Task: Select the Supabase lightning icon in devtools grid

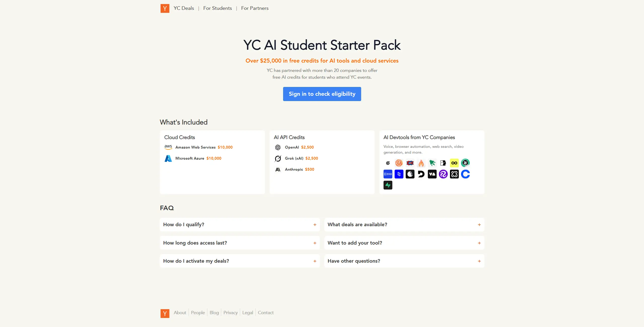Action: coord(388,185)
